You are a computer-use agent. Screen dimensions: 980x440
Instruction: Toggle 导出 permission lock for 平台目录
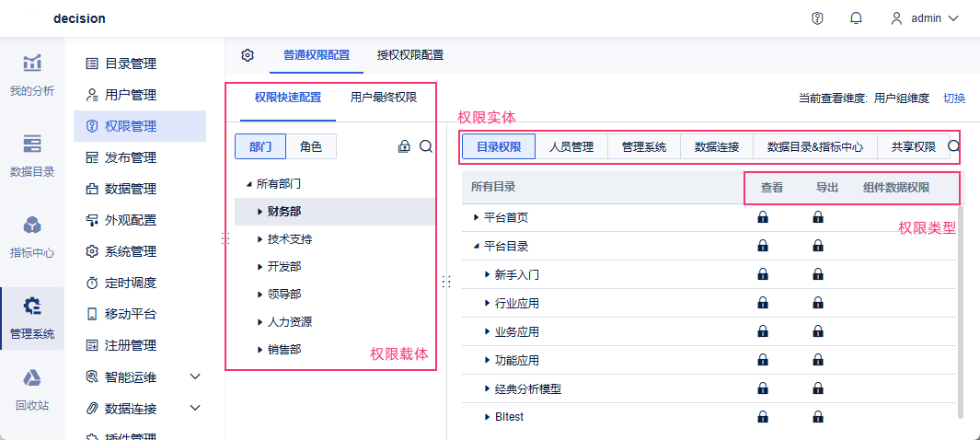(818, 246)
